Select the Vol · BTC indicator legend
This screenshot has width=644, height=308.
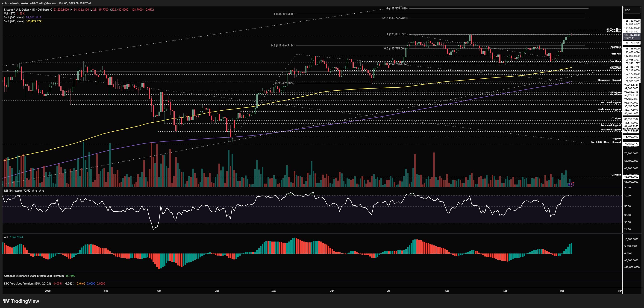9,14
